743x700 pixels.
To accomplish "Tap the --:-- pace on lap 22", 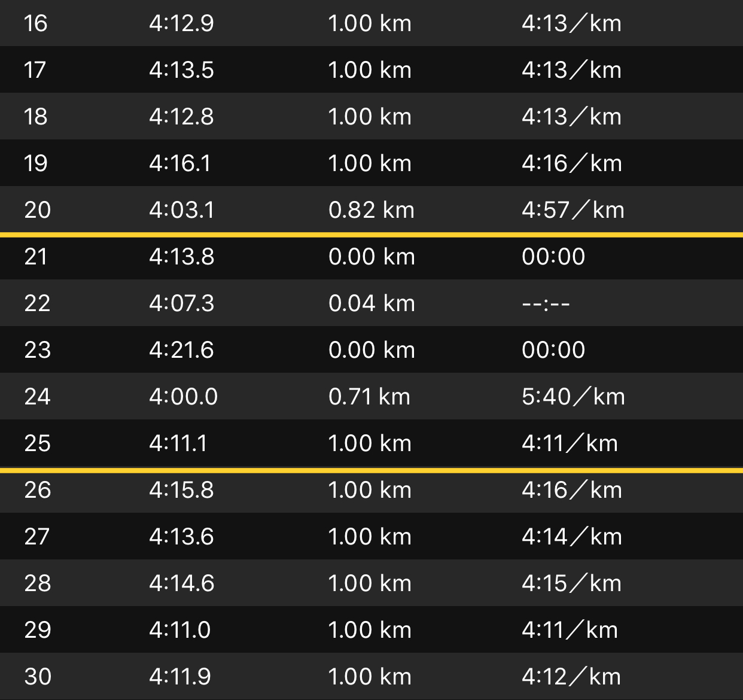I will (546, 303).
